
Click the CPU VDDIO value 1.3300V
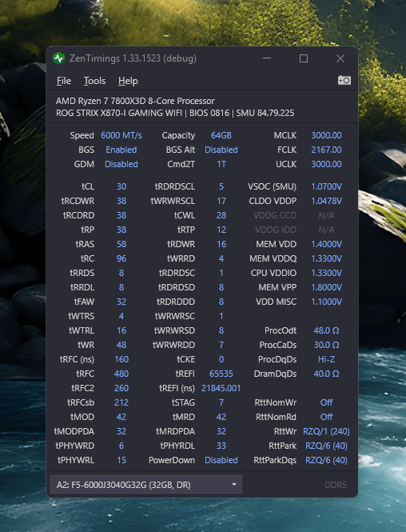click(x=326, y=273)
